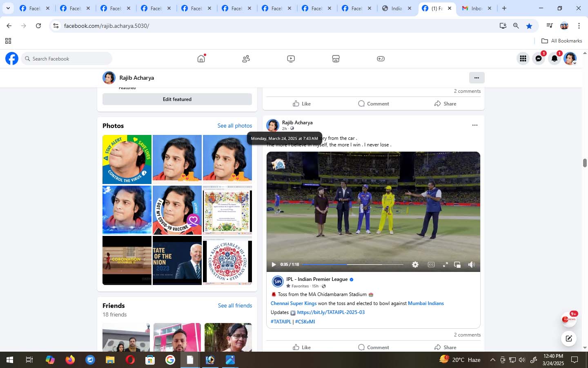Screen dimensions: 588x368
Task: Open the Marketplace icon
Action: click(x=336, y=59)
